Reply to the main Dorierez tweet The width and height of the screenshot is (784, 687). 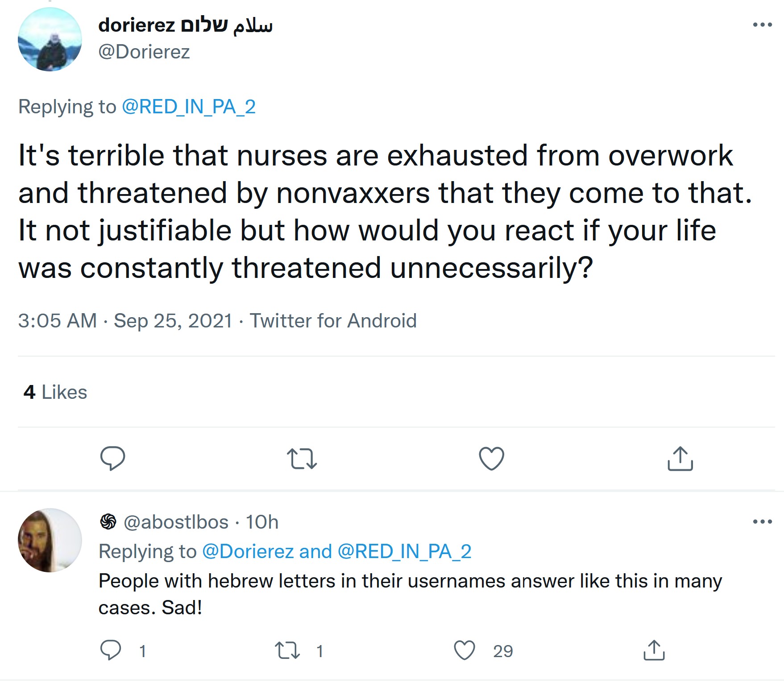point(112,459)
